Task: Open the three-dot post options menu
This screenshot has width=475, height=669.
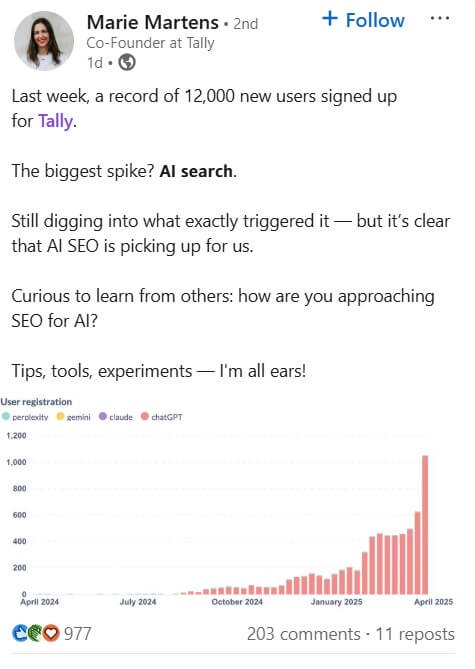Action: tap(440, 18)
